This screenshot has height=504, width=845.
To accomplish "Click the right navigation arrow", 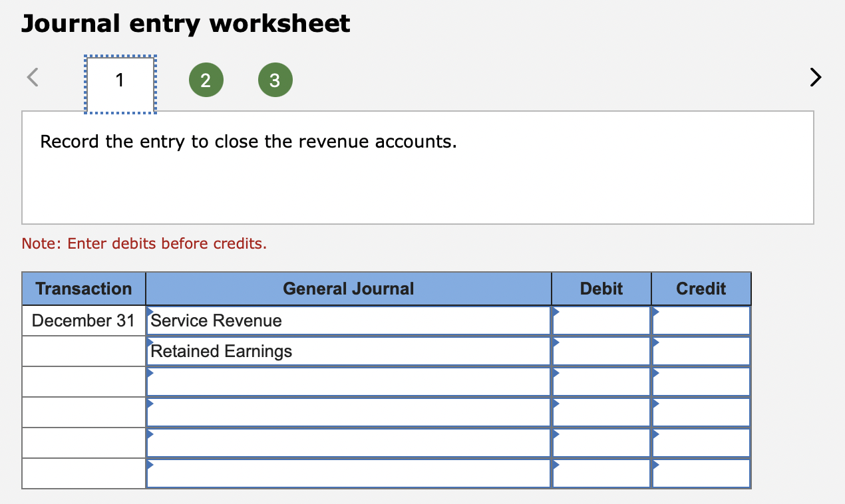I will click(x=815, y=77).
